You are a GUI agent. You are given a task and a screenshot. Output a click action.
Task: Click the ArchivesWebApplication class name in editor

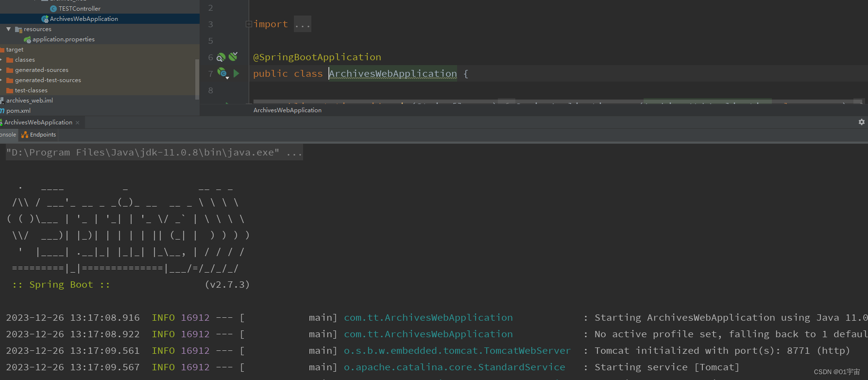pos(393,74)
